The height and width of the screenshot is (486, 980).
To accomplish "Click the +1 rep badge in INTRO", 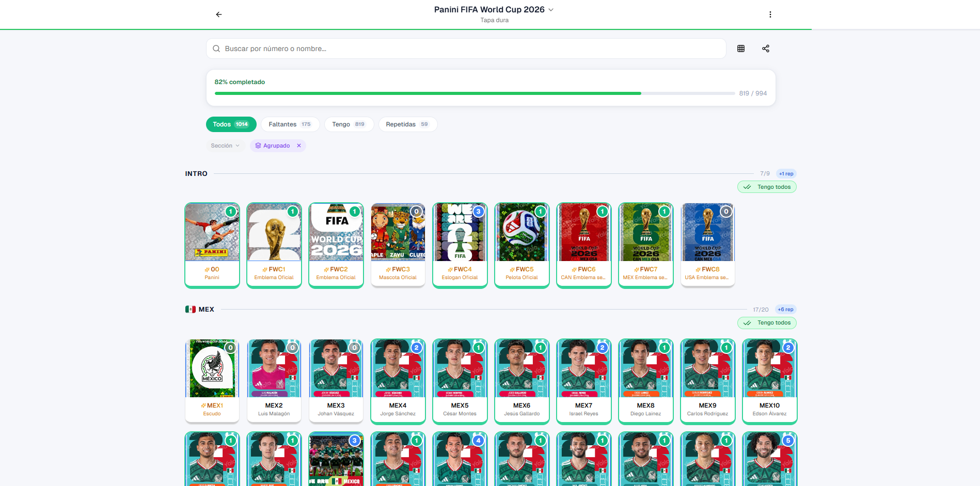I will click(786, 174).
